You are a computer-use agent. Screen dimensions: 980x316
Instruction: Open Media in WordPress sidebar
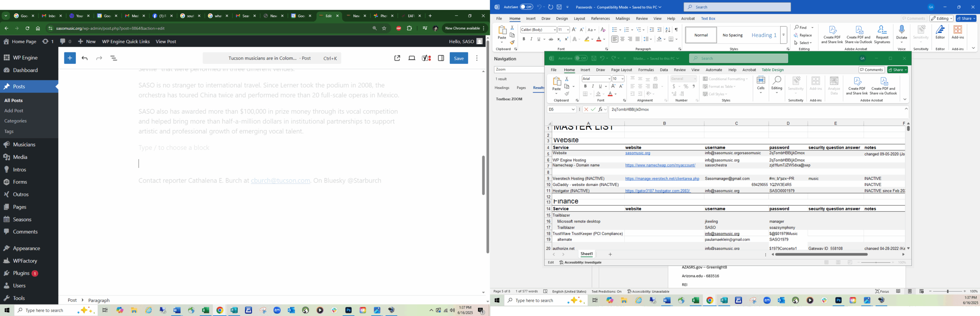[x=20, y=157]
